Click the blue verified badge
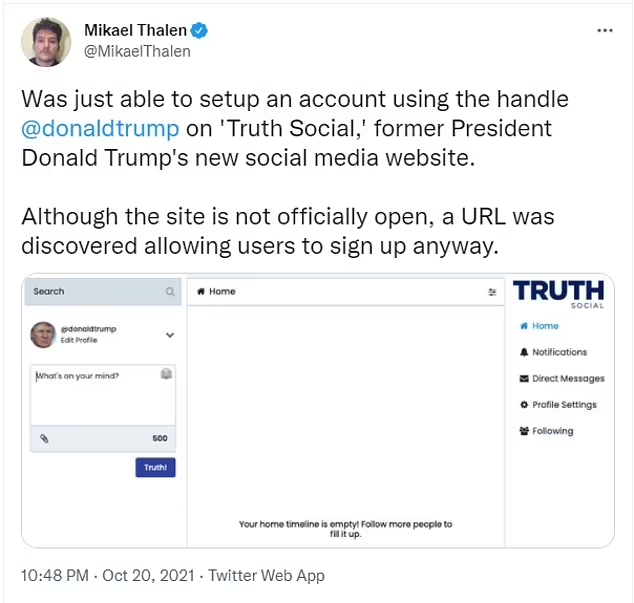Screen dimensions: 634x603 pyautogui.click(x=201, y=31)
